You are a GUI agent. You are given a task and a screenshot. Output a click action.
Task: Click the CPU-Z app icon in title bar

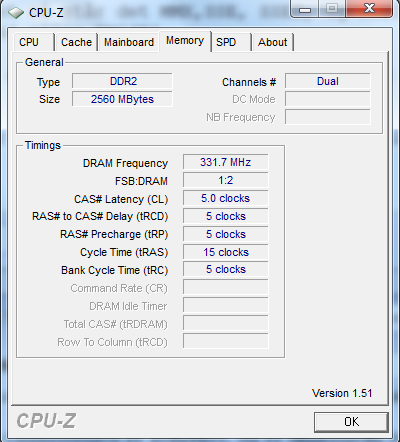(x=16, y=13)
